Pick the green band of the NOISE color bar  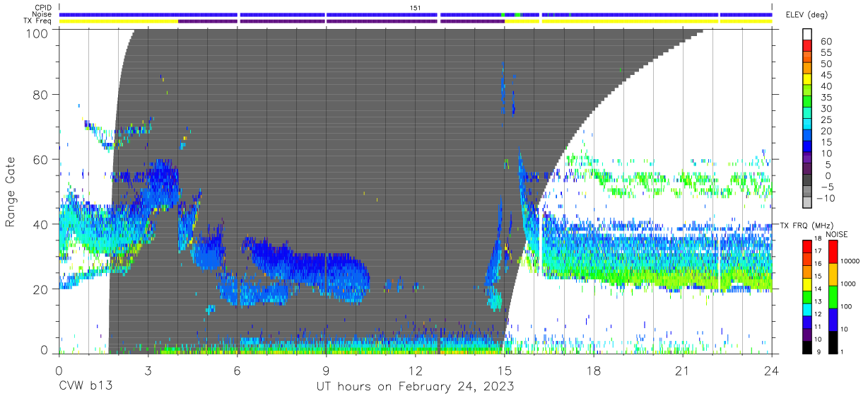click(833, 297)
